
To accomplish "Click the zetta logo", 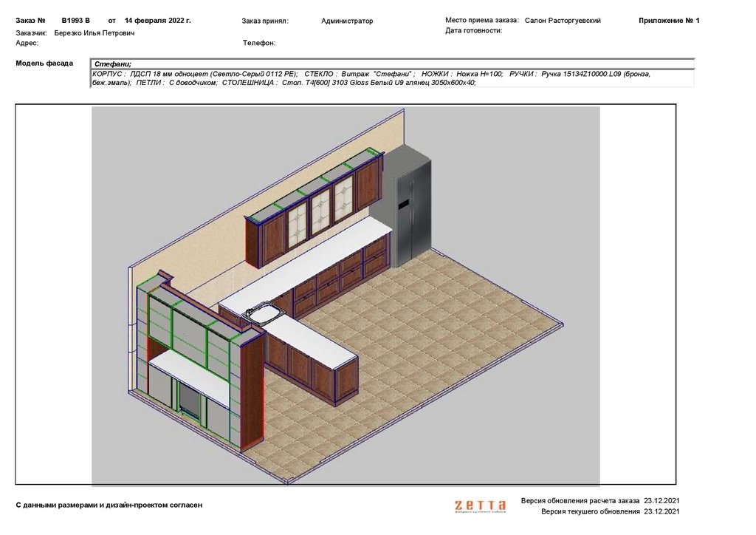I will [480, 505].
